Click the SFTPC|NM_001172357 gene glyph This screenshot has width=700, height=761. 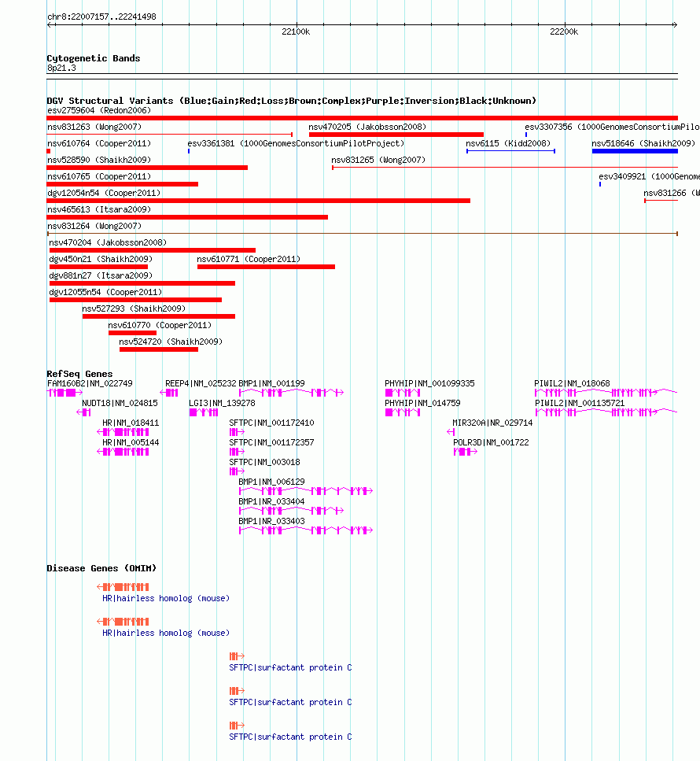coord(237,452)
